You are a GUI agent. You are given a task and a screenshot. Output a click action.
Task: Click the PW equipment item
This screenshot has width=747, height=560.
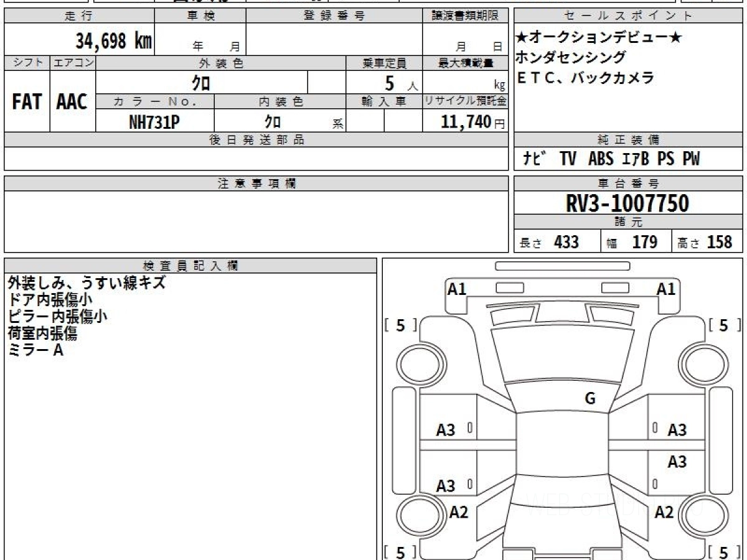(x=691, y=159)
